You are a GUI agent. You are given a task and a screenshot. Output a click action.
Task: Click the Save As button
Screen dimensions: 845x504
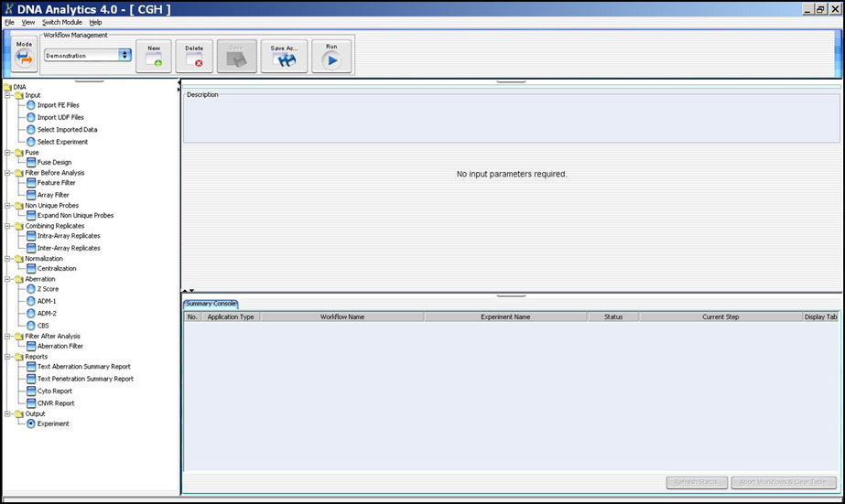284,56
